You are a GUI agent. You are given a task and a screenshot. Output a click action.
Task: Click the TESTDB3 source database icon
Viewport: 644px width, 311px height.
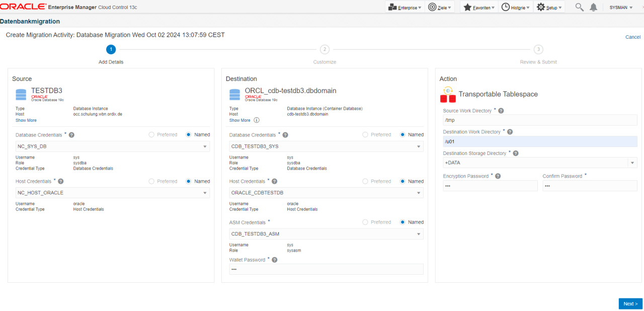point(21,94)
